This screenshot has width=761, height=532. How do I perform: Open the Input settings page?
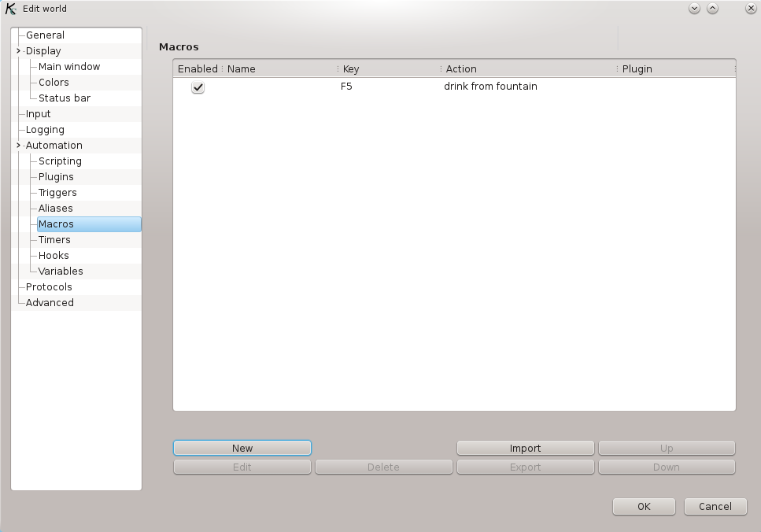(x=39, y=113)
